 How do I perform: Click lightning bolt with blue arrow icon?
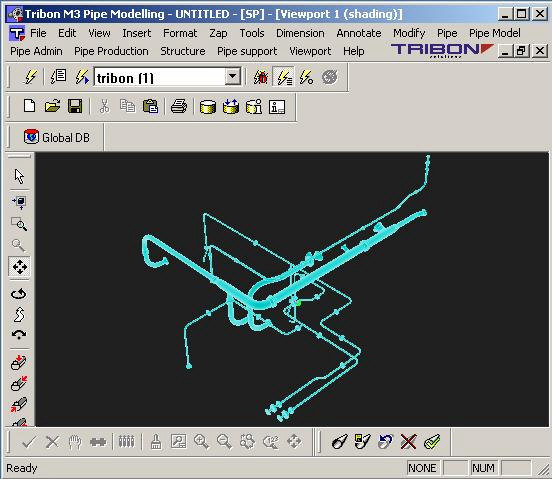coord(82,77)
